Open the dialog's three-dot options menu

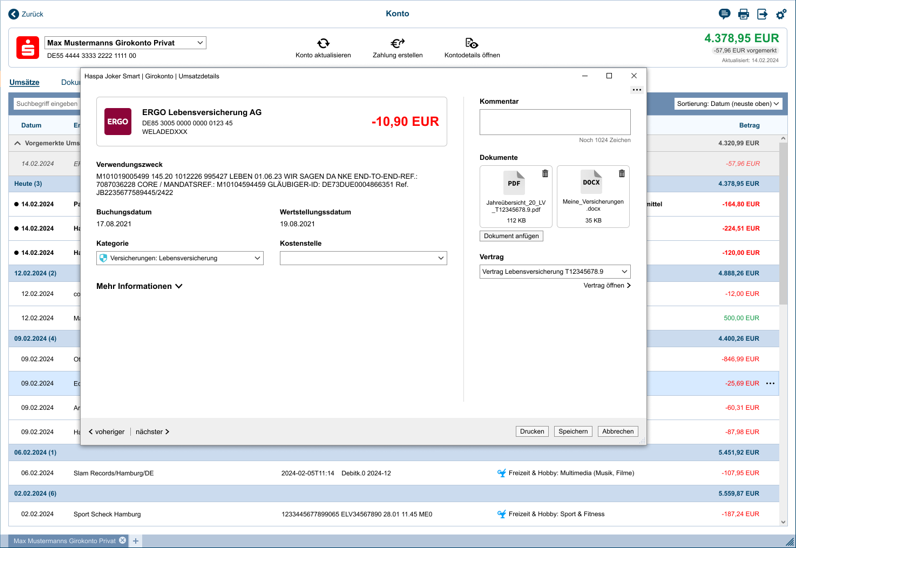pos(637,89)
